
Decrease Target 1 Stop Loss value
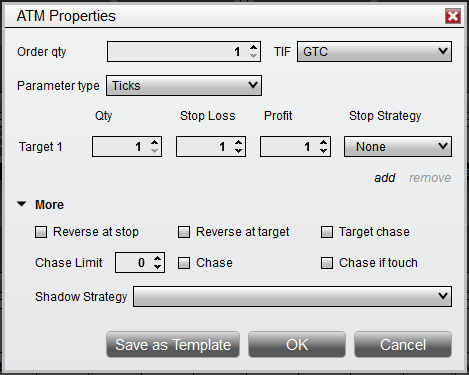pyautogui.click(x=238, y=150)
